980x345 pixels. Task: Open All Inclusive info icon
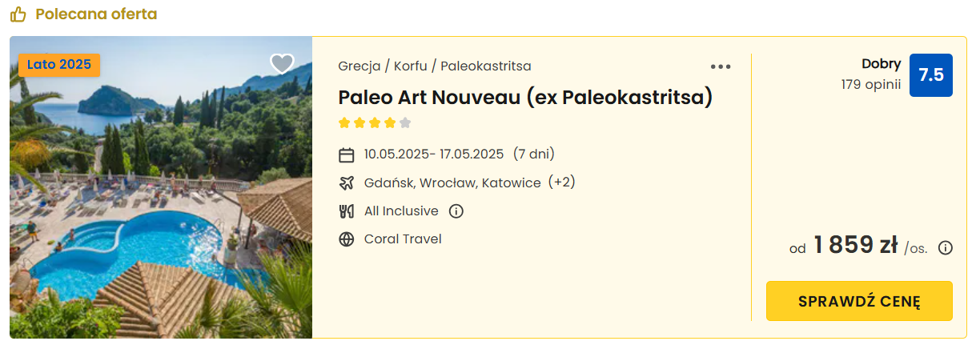[456, 211]
